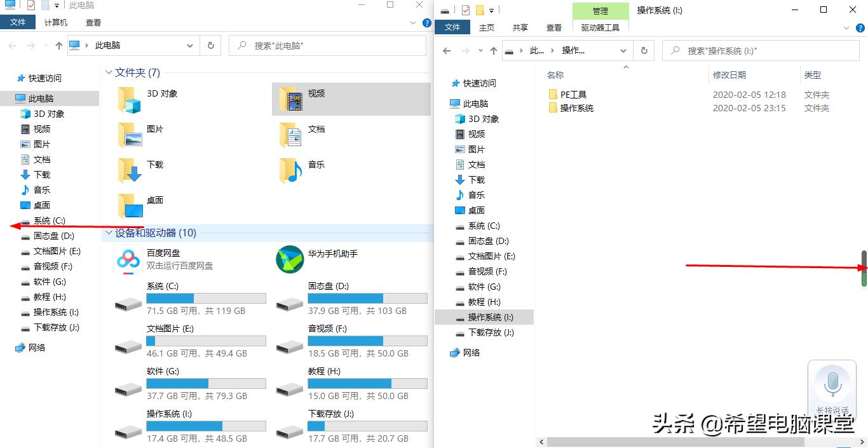Click the vertical scrollbar in the right window
Viewport: 868px width, 448px height.
(864, 262)
